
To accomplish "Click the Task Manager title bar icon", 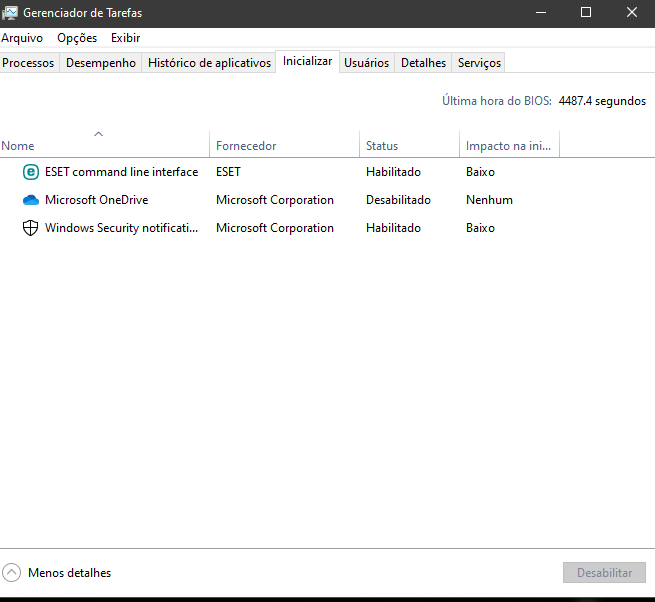I will point(10,13).
